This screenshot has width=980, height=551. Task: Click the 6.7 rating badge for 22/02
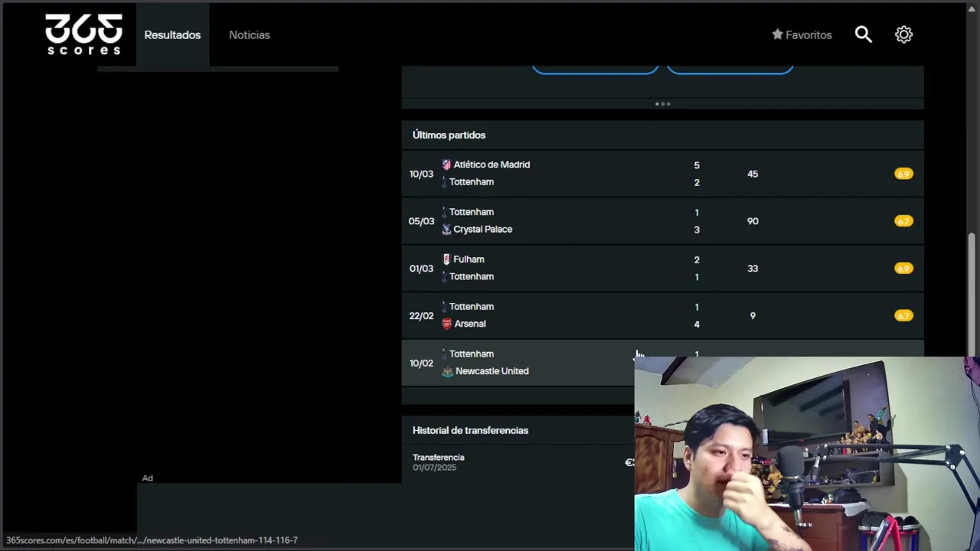click(903, 315)
